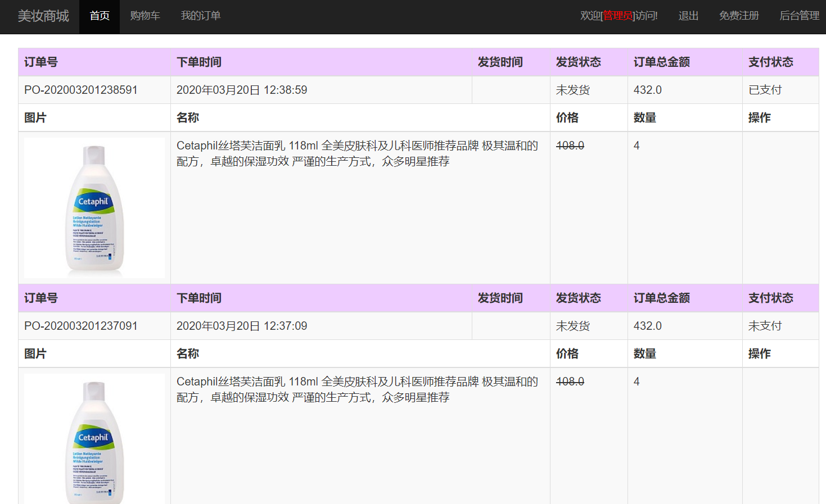Click the order time 2020年03月20日 12:38:59
Viewport: 826px width, 504px height.
242,90
